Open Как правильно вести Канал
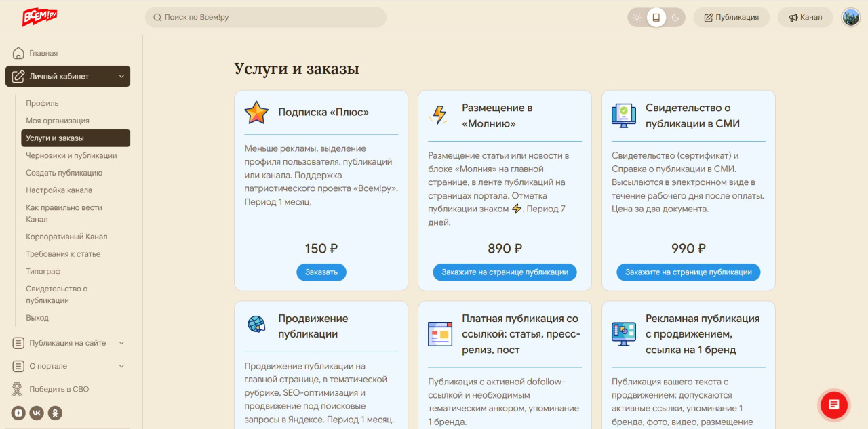This screenshot has width=868, height=429. point(64,213)
